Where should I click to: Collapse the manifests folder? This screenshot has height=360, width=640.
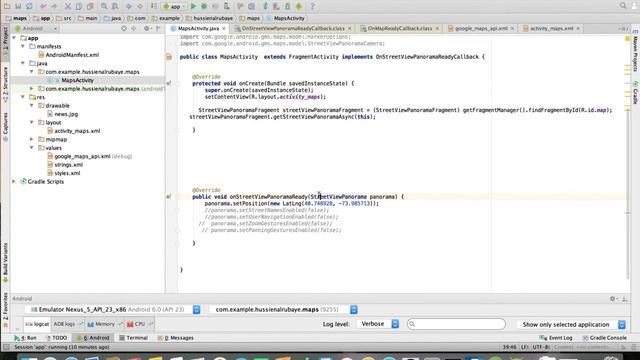point(23,46)
